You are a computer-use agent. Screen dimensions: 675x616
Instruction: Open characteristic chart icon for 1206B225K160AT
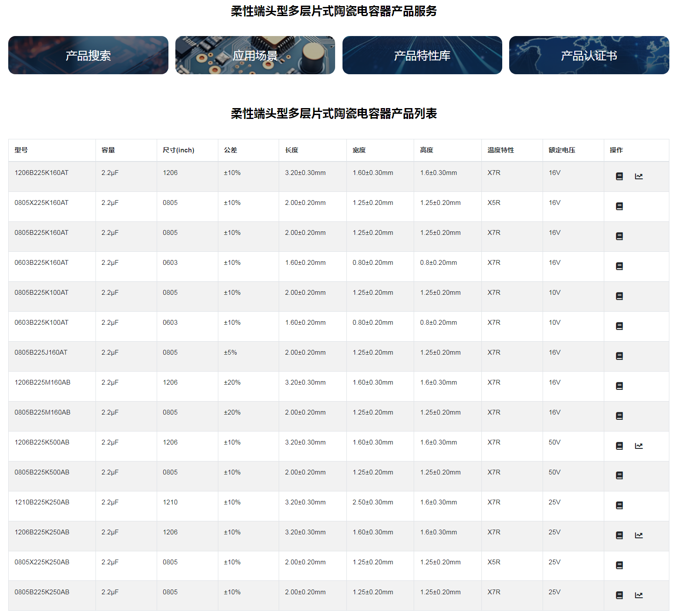(x=639, y=176)
